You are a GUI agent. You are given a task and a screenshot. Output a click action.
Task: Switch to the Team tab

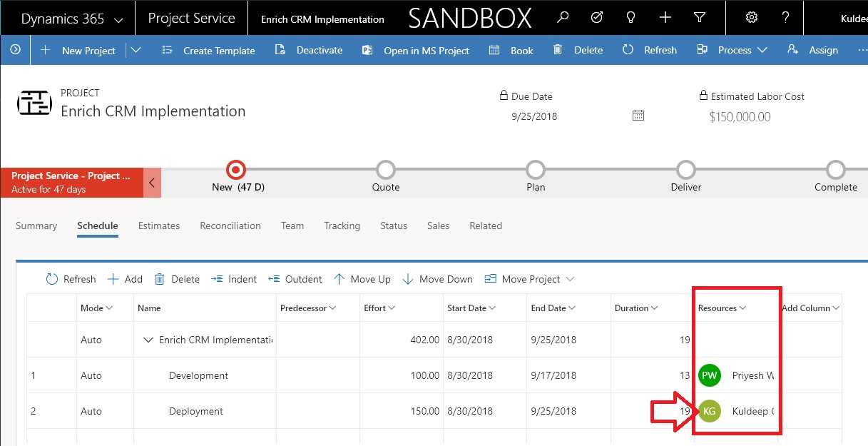292,225
